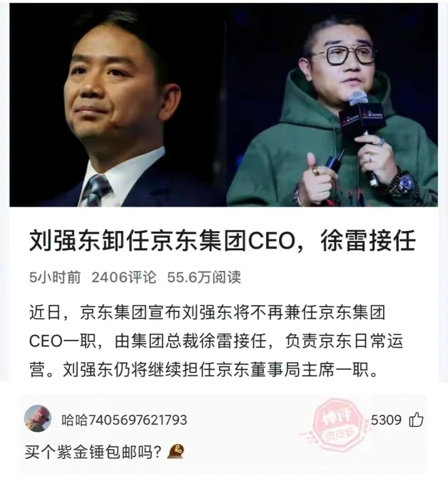Viewport: 448px width, 484px height.
Task: Like the comment with the thumbs-up icon
Action: pos(416,420)
